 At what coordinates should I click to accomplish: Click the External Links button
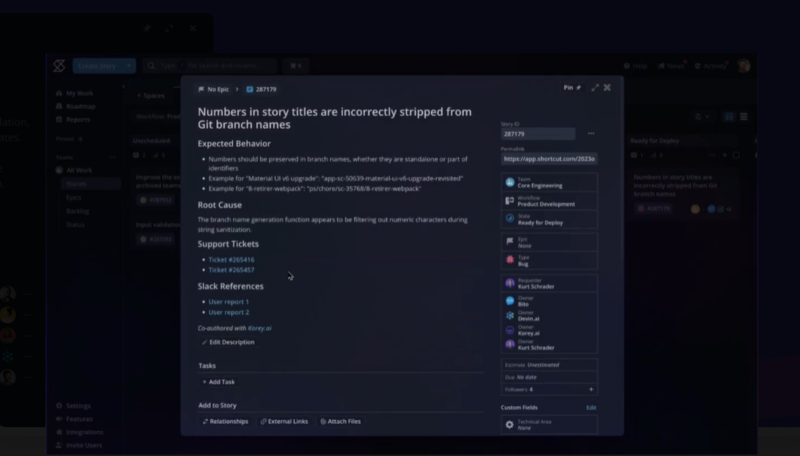point(284,421)
